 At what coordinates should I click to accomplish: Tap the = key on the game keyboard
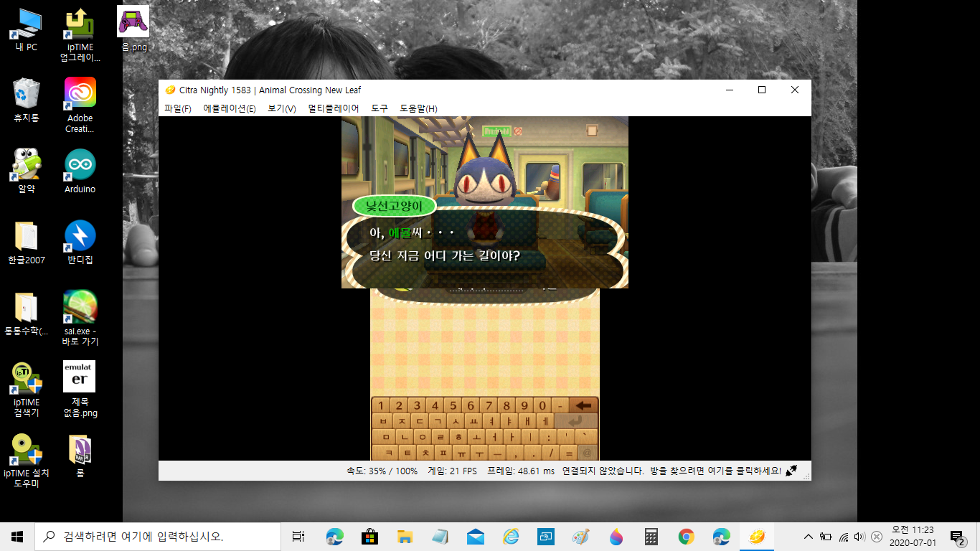pyautogui.click(x=569, y=453)
